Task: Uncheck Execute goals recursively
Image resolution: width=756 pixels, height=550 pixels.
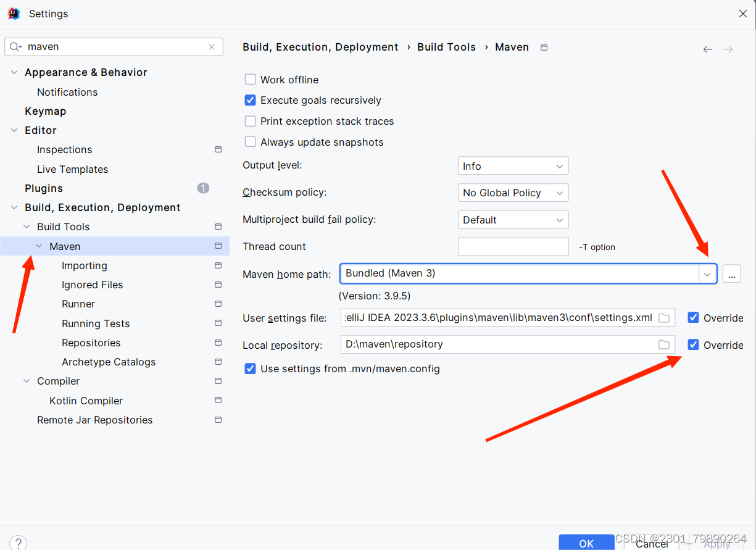Action: (x=250, y=100)
